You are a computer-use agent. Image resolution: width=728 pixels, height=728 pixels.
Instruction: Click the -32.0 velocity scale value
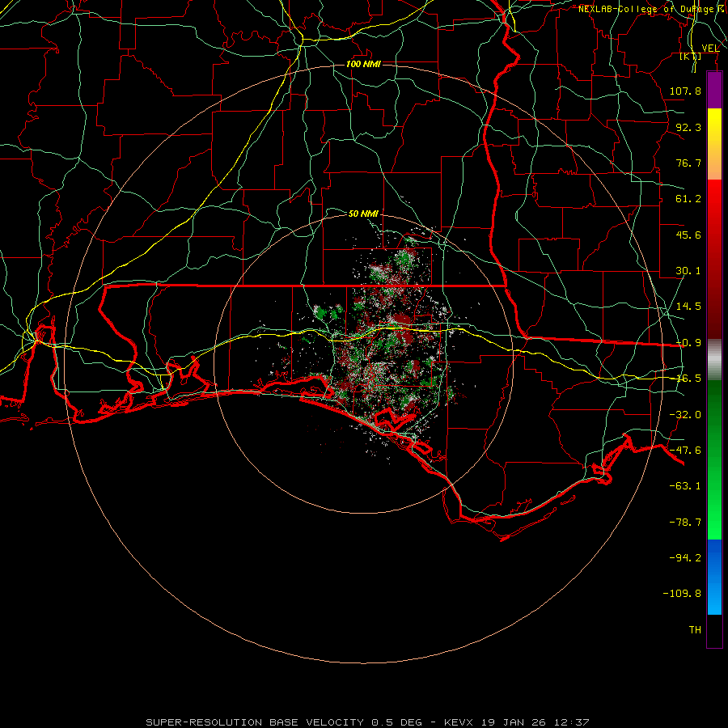tap(685, 415)
